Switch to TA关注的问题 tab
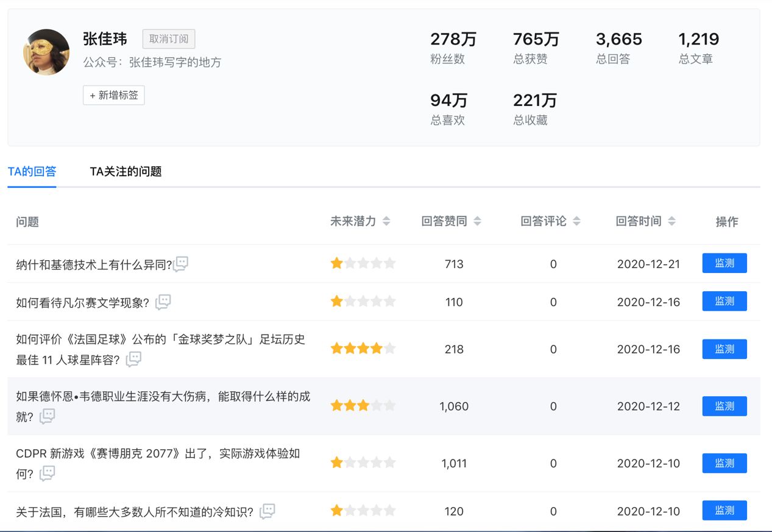772x532 pixels. [126, 172]
